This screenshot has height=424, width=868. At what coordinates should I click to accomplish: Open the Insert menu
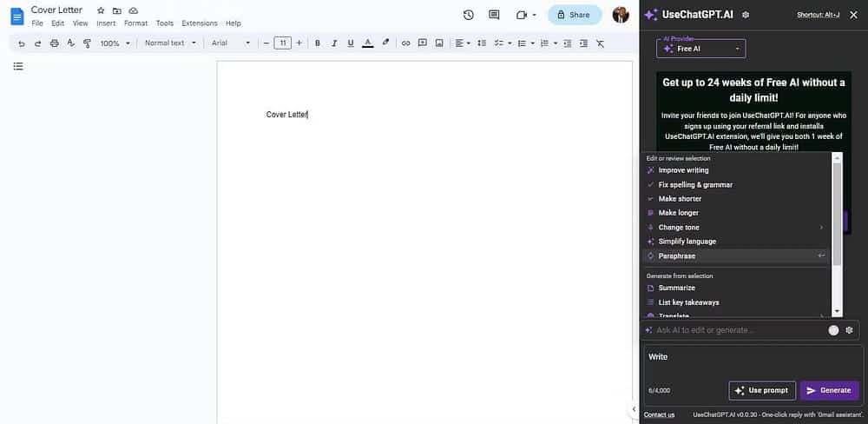[x=106, y=23]
